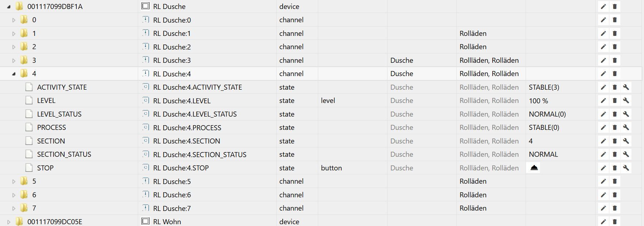Image resolution: width=644 pixels, height=226 pixels.
Task: Select the SECTION state entry
Action: [51, 141]
